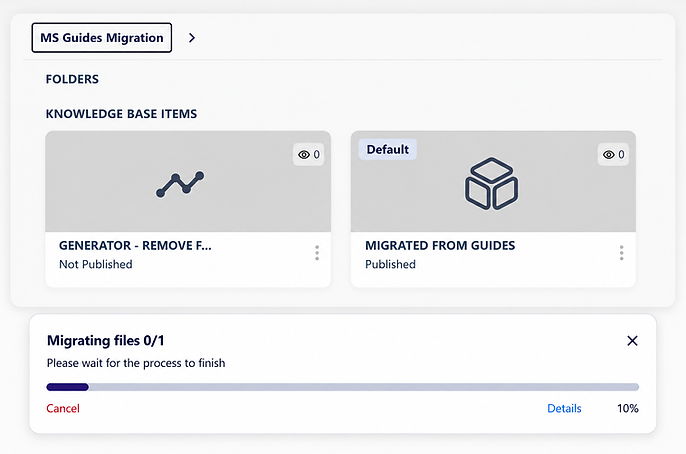Image resolution: width=686 pixels, height=454 pixels.
Task: Click the Default badge on Migrated card
Action: (388, 150)
